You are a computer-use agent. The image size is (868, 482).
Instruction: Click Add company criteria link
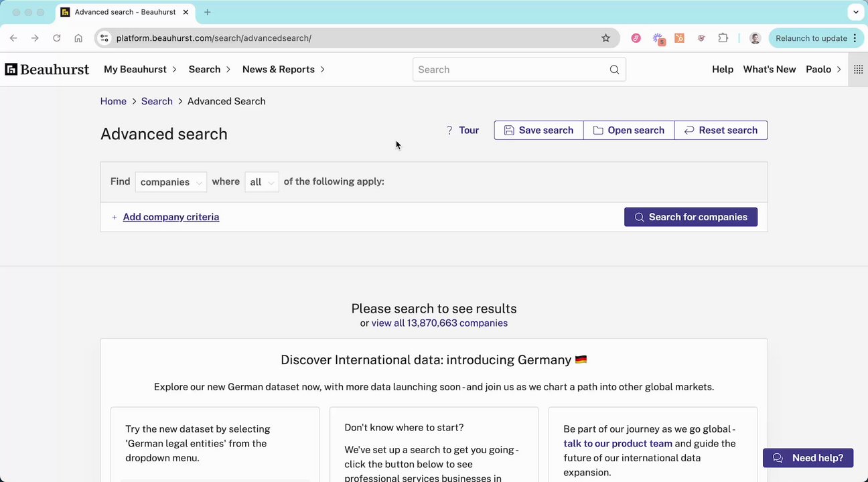coord(171,217)
